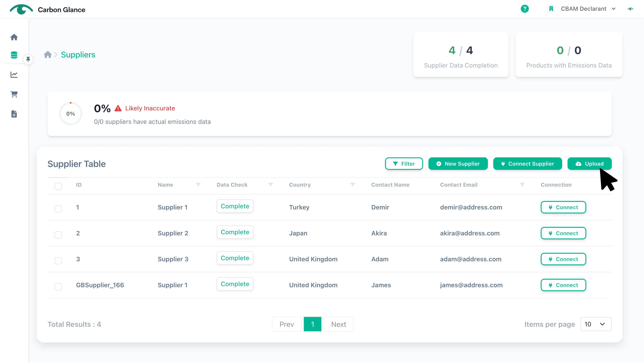The height and width of the screenshot is (363, 644).
Task: Click the small eye icon at top right
Action: click(x=631, y=9)
